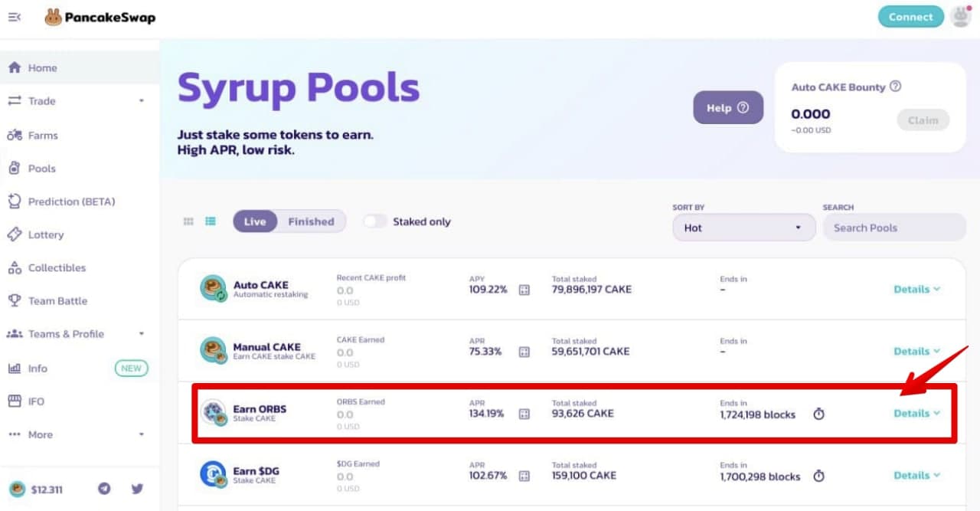980x511 pixels.
Task: Select the Live pools toggle
Action: 255,221
